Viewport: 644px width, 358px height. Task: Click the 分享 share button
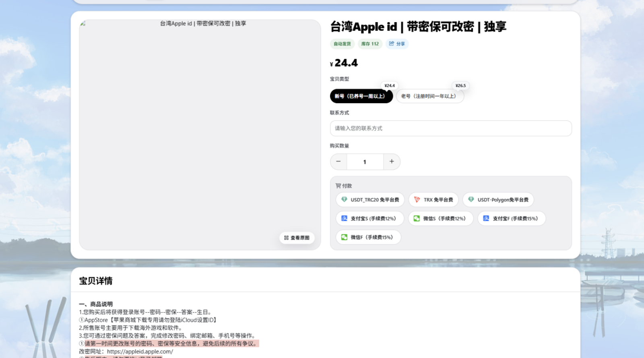[x=397, y=44]
